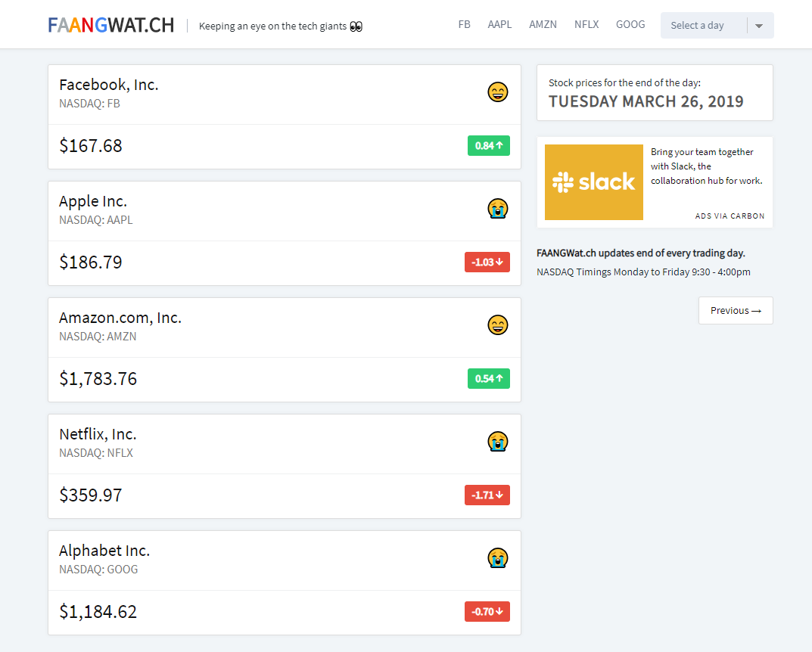Click the crying emoji on Apple card
Screen dimensions: 812x652
498,209
